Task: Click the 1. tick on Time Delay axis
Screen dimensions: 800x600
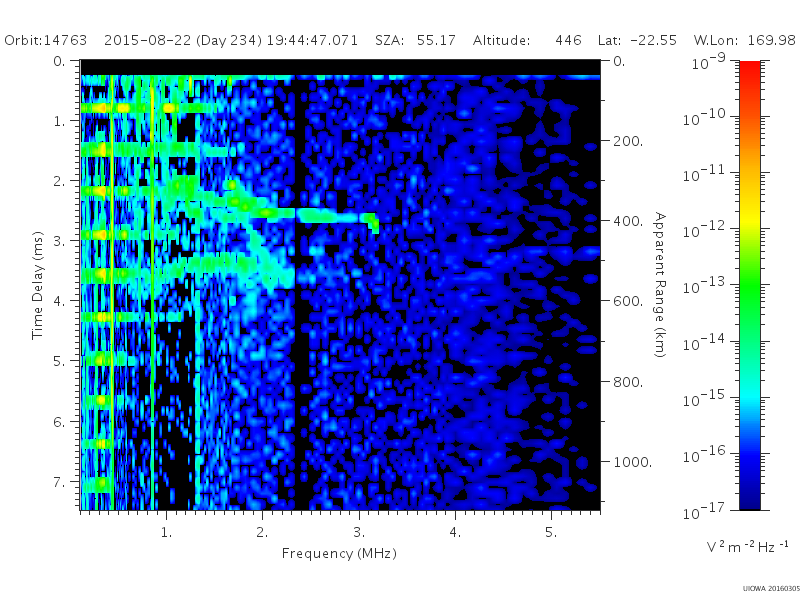Action: (60, 121)
